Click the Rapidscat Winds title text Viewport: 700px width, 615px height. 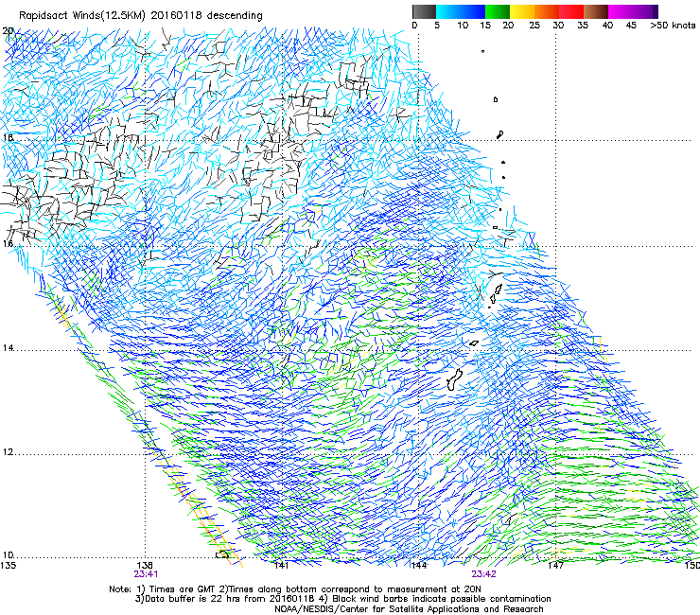coord(141,15)
